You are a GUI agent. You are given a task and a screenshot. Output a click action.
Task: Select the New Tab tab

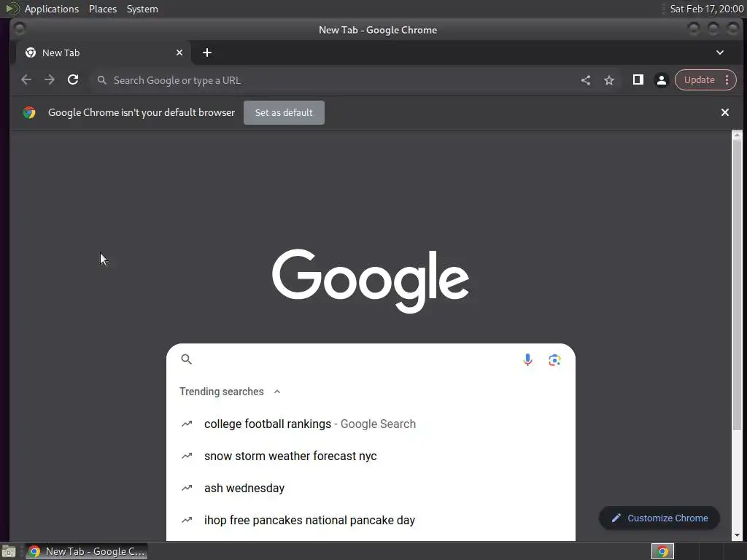(104, 52)
